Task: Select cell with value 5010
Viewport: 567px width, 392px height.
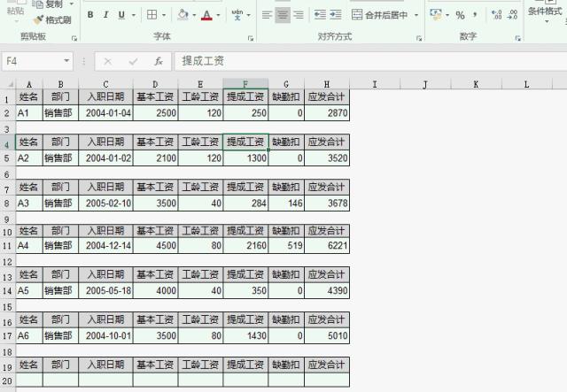Action: coord(327,335)
